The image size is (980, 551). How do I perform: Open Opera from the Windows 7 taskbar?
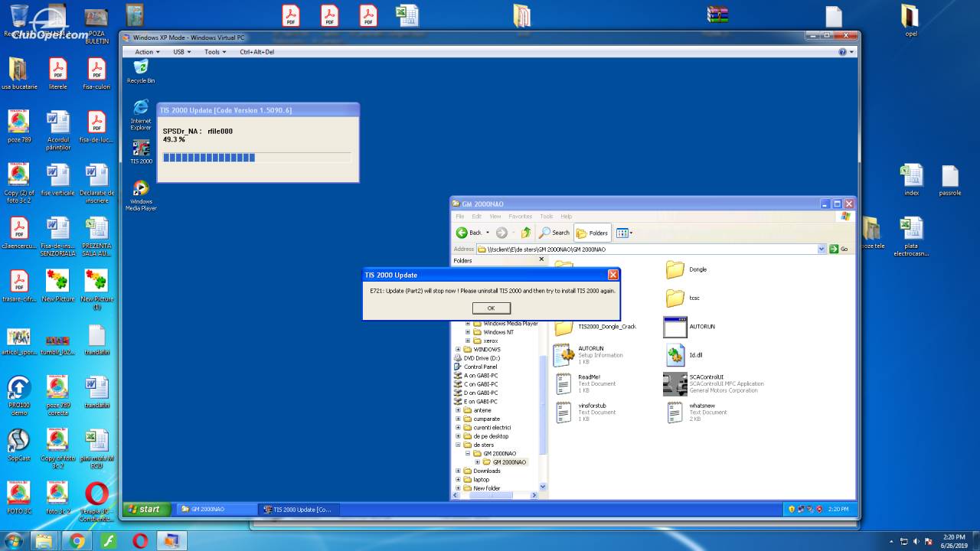140,541
